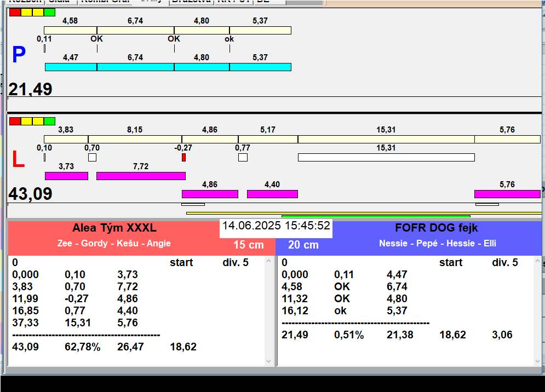Click the green start light in lane L
545x392 pixels.
coord(49,121)
